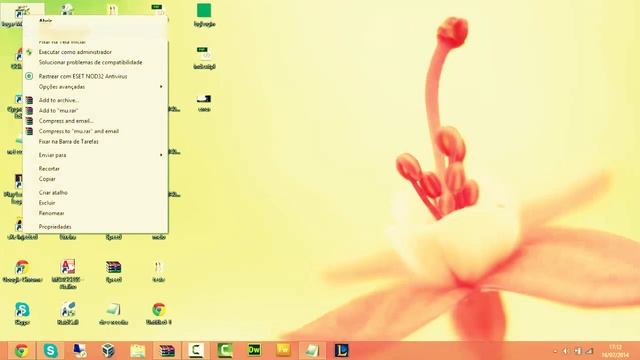640x360 pixels.
Task: Open League of Legends L taskbar icon
Action: pos(342,351)
